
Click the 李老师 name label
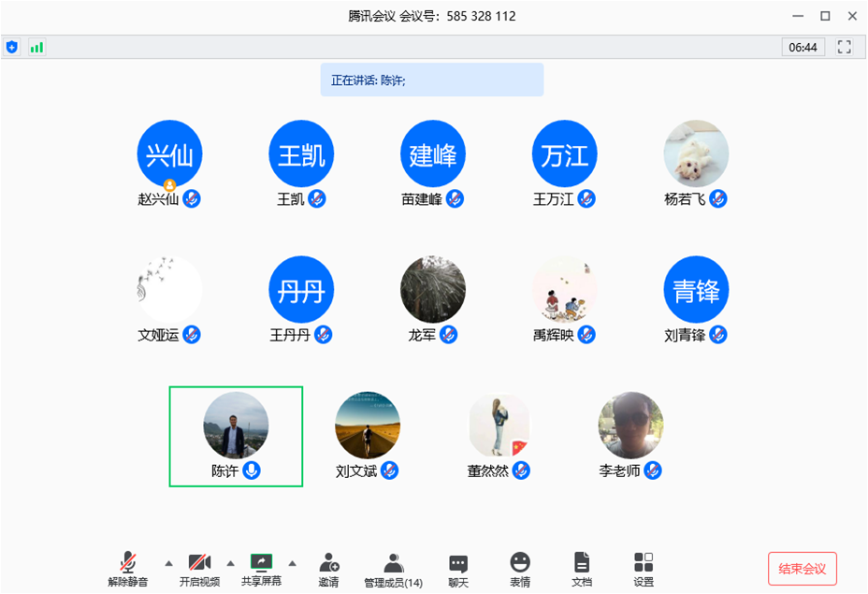coord(619,471)
